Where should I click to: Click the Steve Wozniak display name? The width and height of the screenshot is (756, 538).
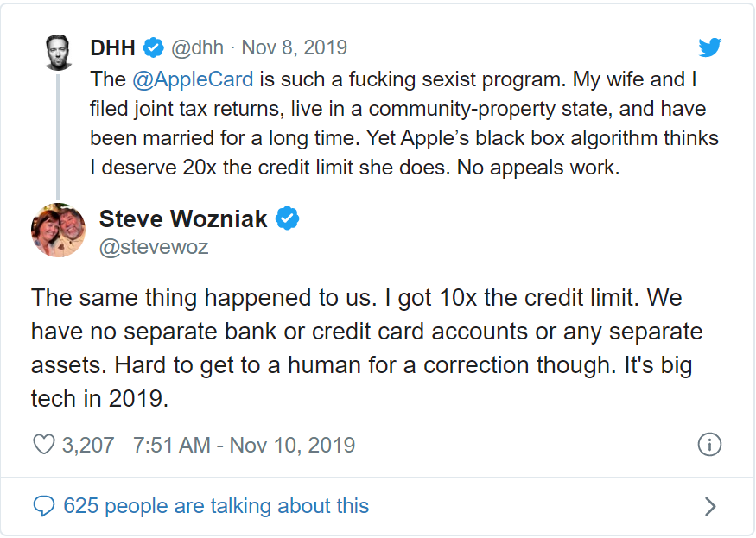click(x=182, y=218)
